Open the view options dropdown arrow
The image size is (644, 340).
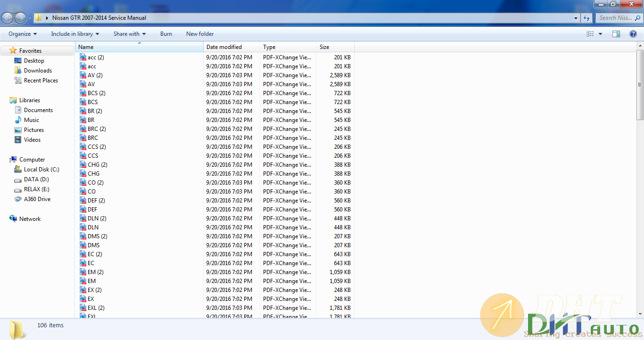600,34
